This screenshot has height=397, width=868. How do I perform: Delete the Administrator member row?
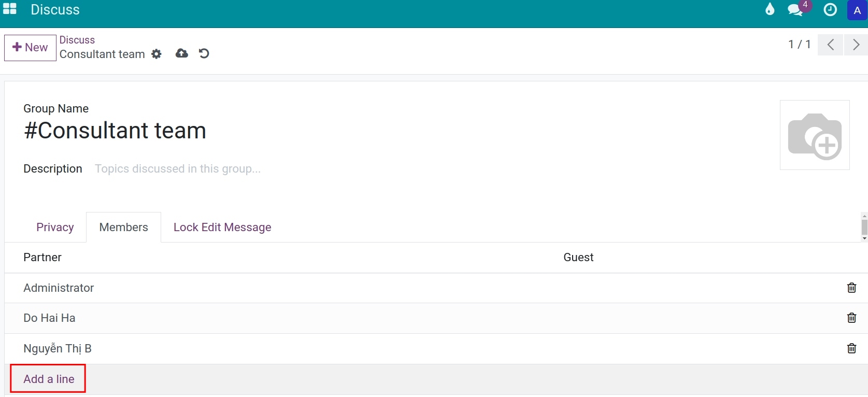pos(851,288)
